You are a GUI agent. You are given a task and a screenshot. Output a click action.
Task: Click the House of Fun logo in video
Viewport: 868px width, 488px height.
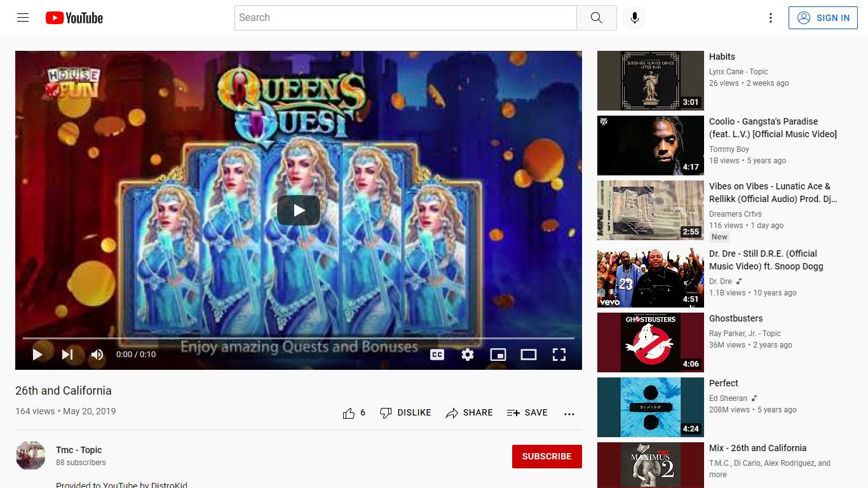(74, 83)
